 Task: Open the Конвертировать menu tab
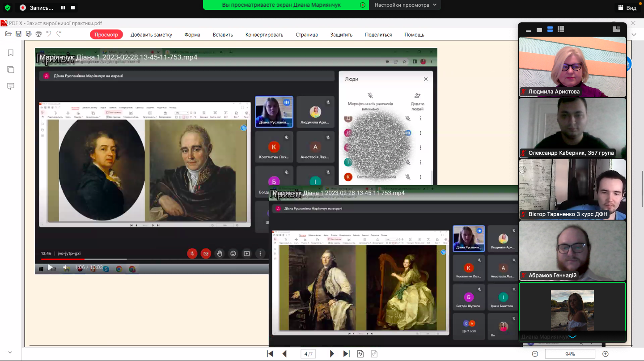[x=264, y=34]
